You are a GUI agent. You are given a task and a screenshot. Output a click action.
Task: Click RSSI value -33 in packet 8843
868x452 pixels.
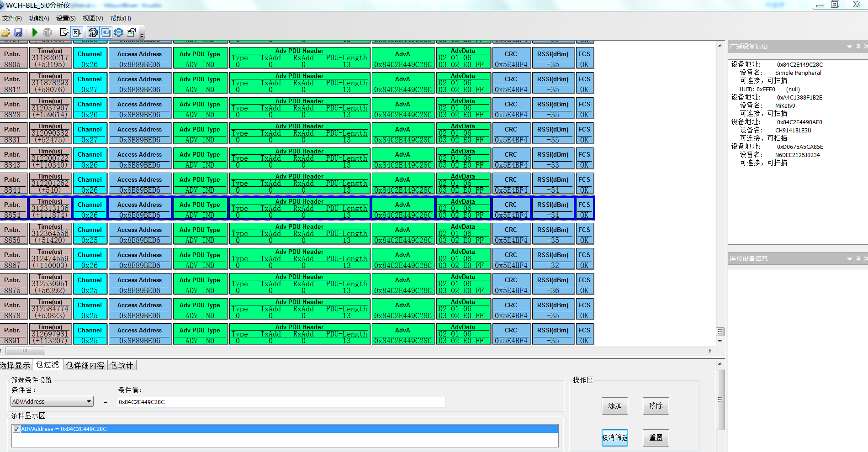(553, 165)
